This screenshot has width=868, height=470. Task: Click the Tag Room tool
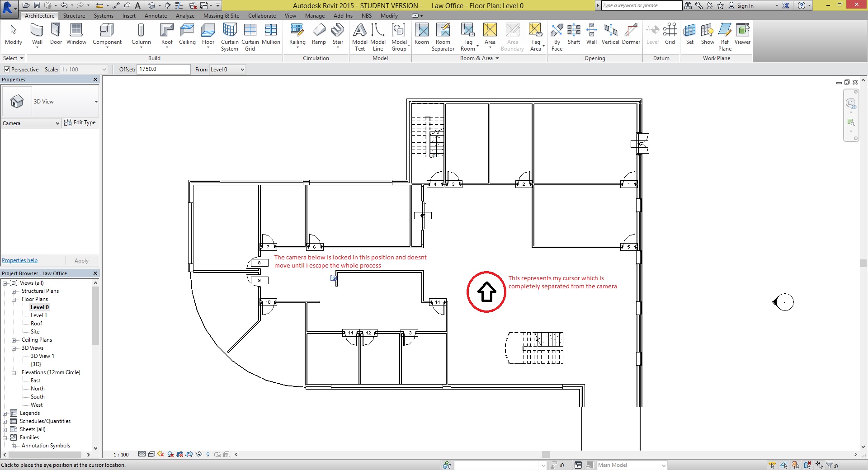coord(468,37)
